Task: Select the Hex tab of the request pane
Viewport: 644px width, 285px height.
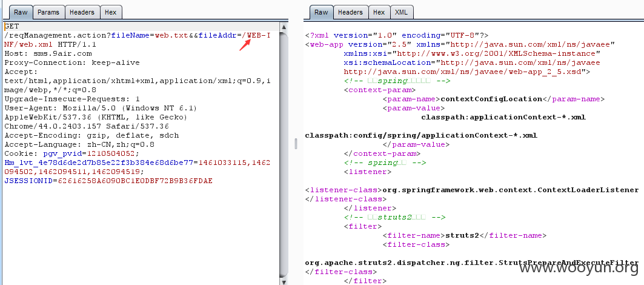Action: tap(110, 12)
